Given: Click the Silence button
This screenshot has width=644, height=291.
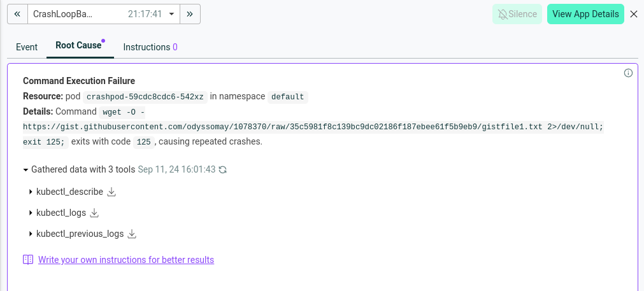Looking at the screenshot, I should [517, 14].
